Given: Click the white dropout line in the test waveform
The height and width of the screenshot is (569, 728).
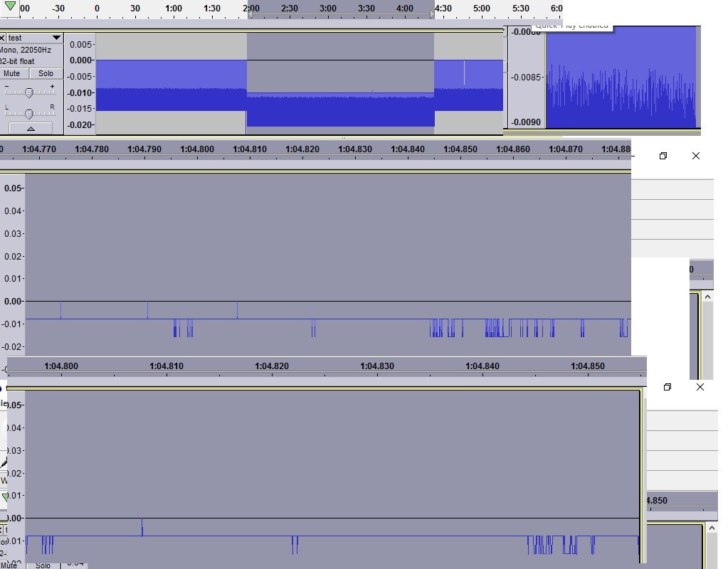Looking at the screenshot, I should coord(464,73).
